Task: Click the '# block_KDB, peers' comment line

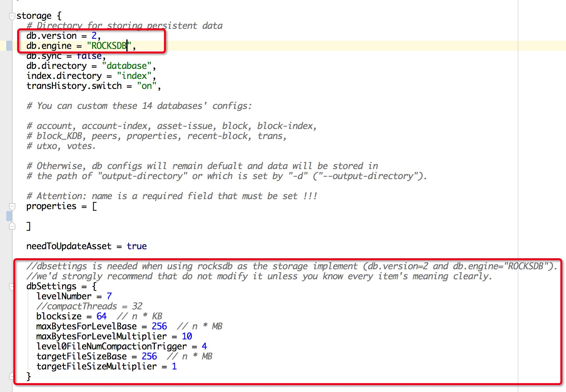Action: coord(156,136)
